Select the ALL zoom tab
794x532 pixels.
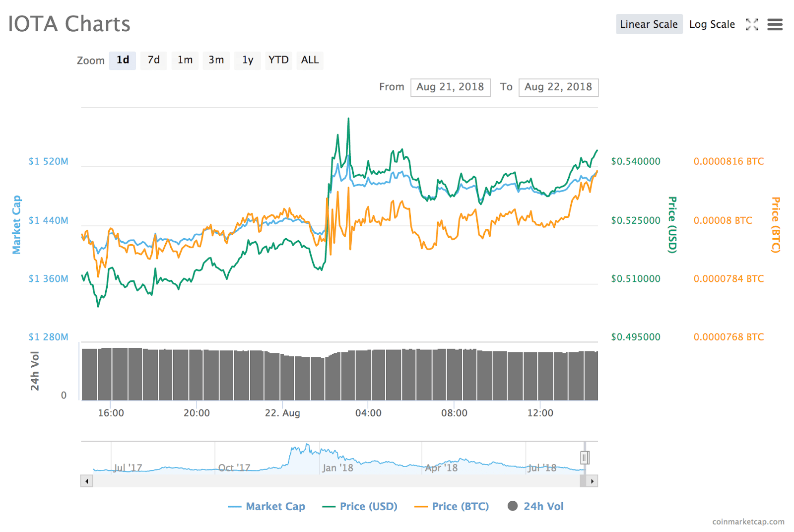[x=310, y=60]
